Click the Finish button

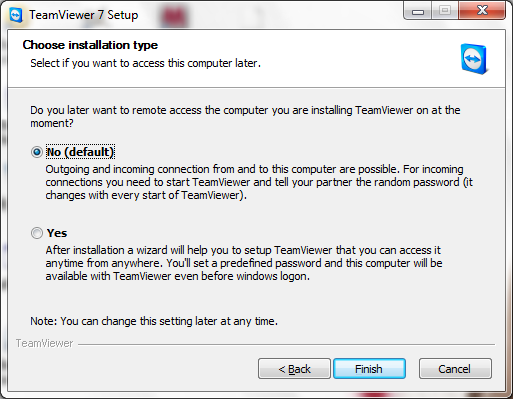pos(369,369)
